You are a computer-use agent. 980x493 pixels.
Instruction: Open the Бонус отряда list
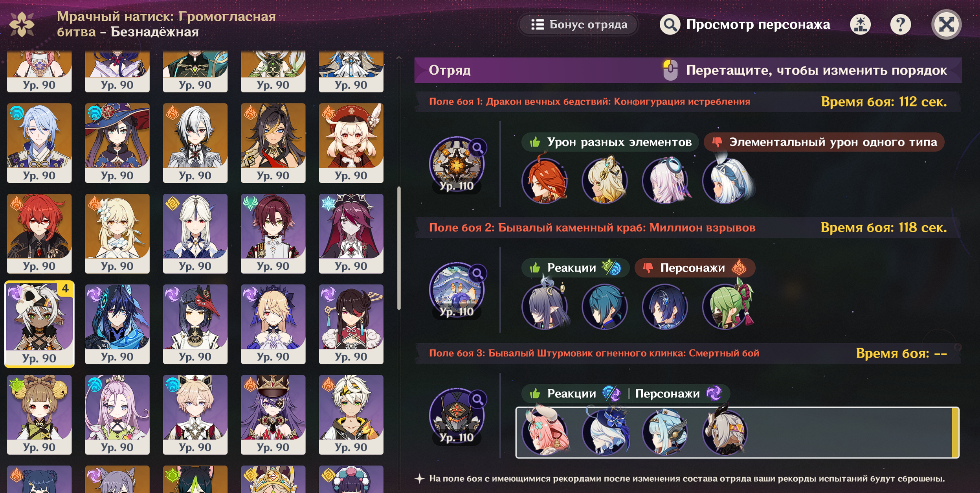pyautogui.click(x=579, y=24)
